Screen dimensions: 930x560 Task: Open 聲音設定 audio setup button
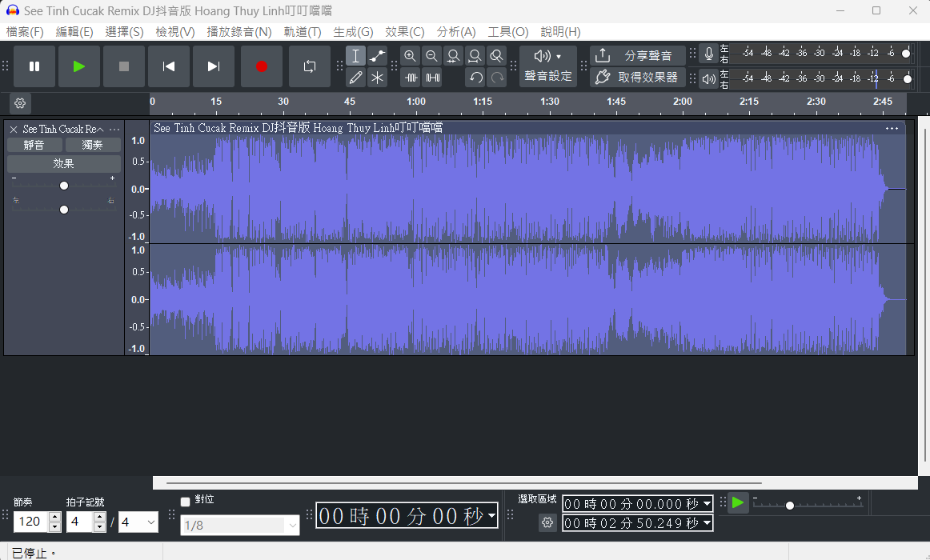(548, 66)
